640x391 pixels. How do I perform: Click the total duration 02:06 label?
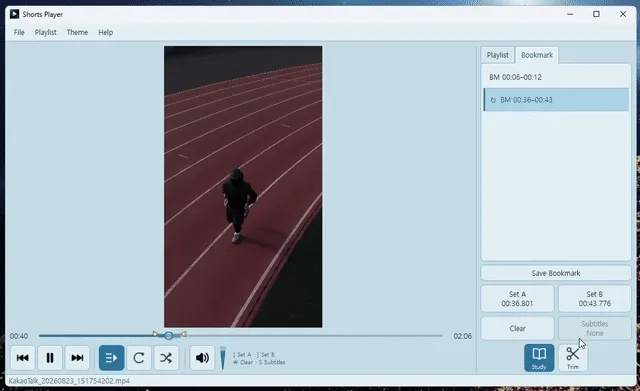point(462,336)
